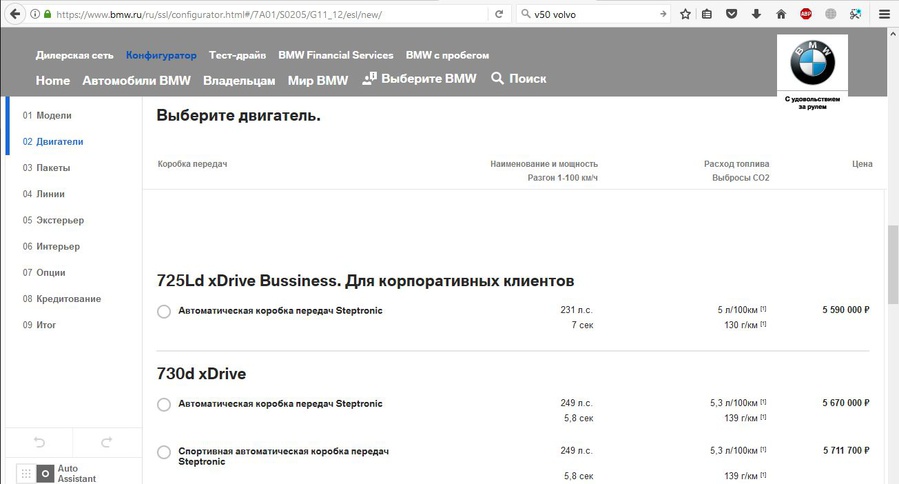Click the page vertical scrollbar thumb
The image size is (899, 484).
click(x=893, y=264)
